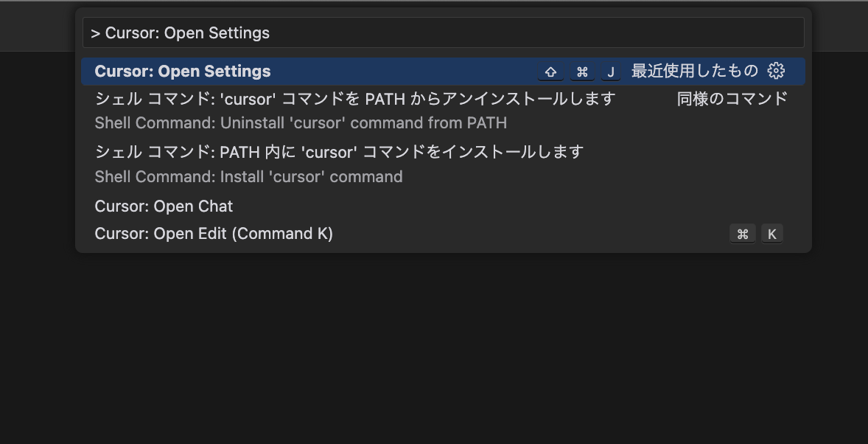868x444 pixels.
Task: Click the K key badge on Open Edit
Action: pos(771,235)
